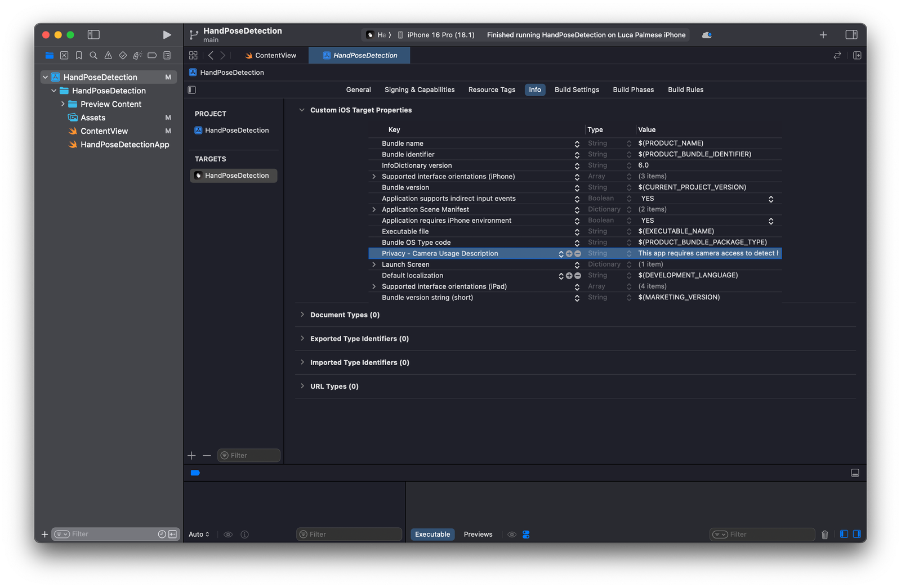Delete the Camera Usage Description row
The width and height of the screenshot is (901, 588).
[x=578, y=254]
